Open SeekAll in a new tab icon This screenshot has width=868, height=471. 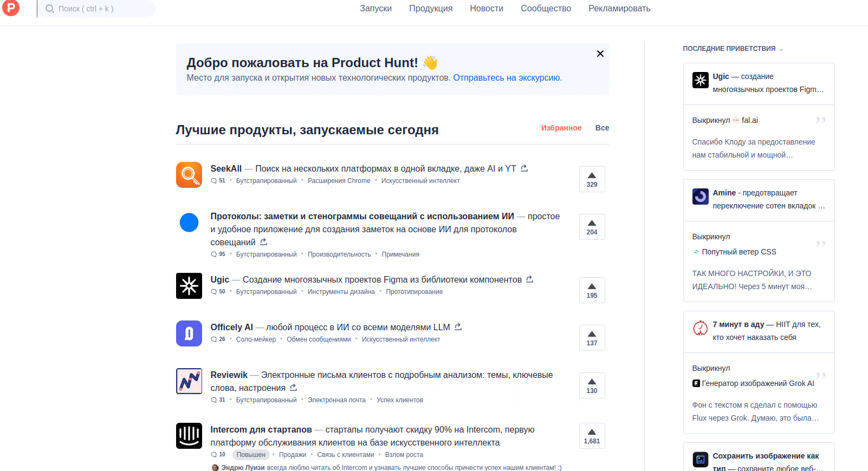[524, 168]
